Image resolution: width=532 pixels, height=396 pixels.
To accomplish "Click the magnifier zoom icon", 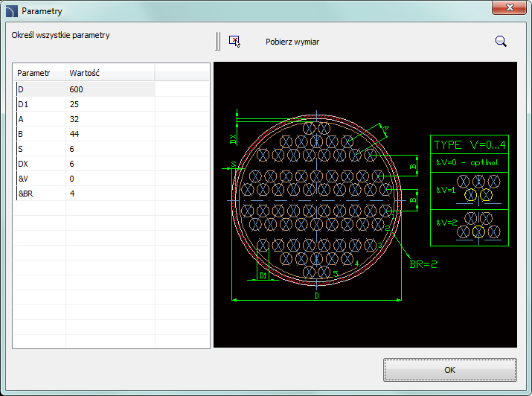I will (x=501, y=41).
